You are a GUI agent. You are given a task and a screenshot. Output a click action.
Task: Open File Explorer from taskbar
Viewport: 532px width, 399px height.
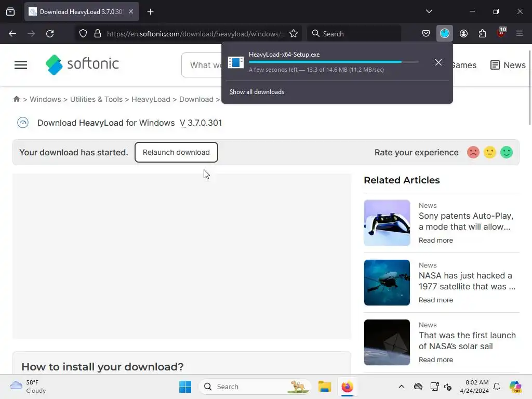pyautogui.click(x=325, y=387)
